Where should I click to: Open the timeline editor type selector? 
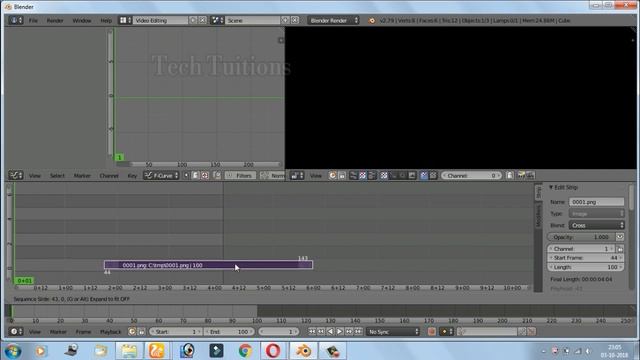(x=16, y=332)
